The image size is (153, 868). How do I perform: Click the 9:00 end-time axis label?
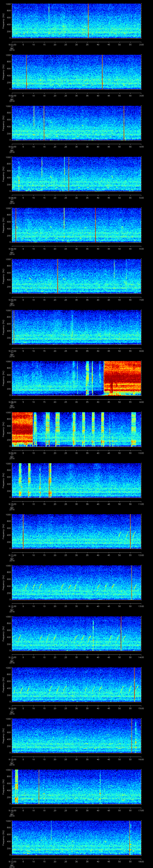(x=141, y=402)
